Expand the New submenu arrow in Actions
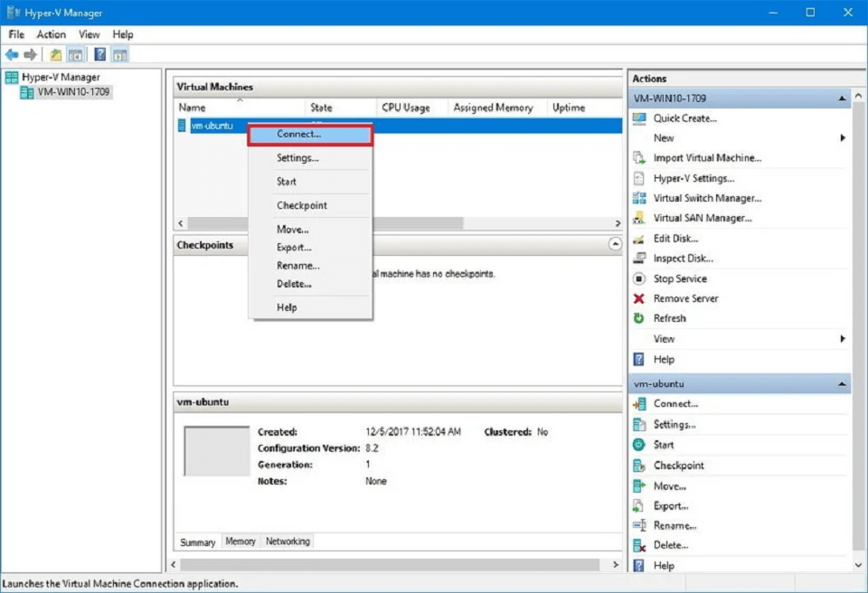 [x=843, y=138]
